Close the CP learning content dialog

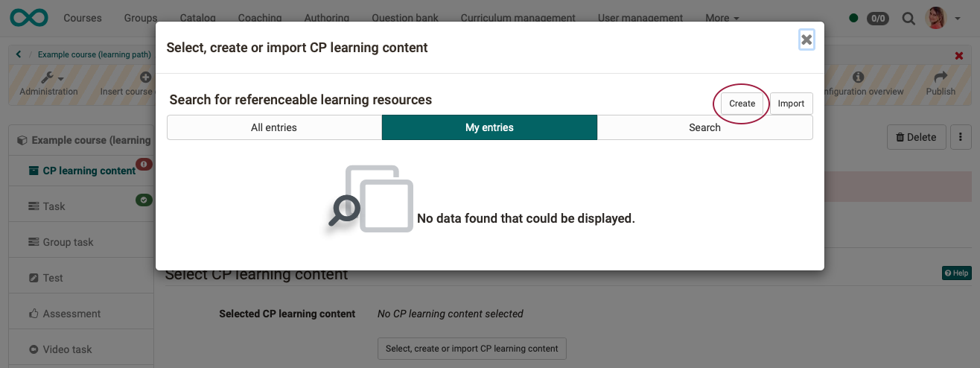click(x=806, y=39)
